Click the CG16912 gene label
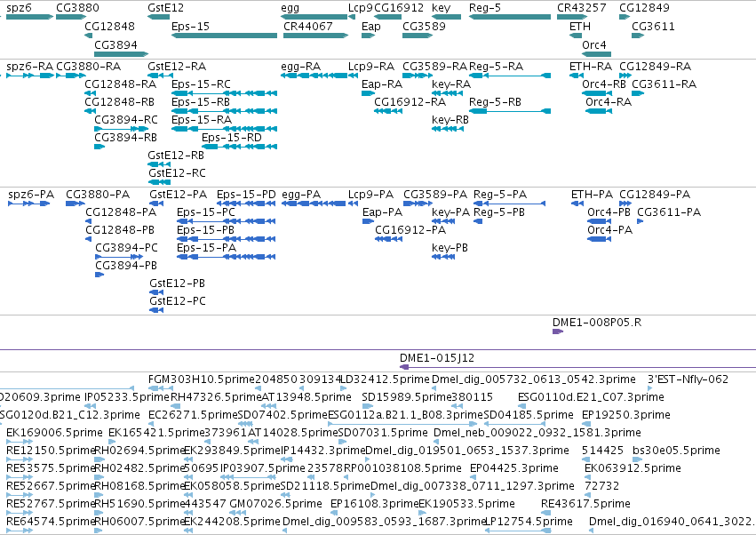756x535 pixels. (399, 8)
